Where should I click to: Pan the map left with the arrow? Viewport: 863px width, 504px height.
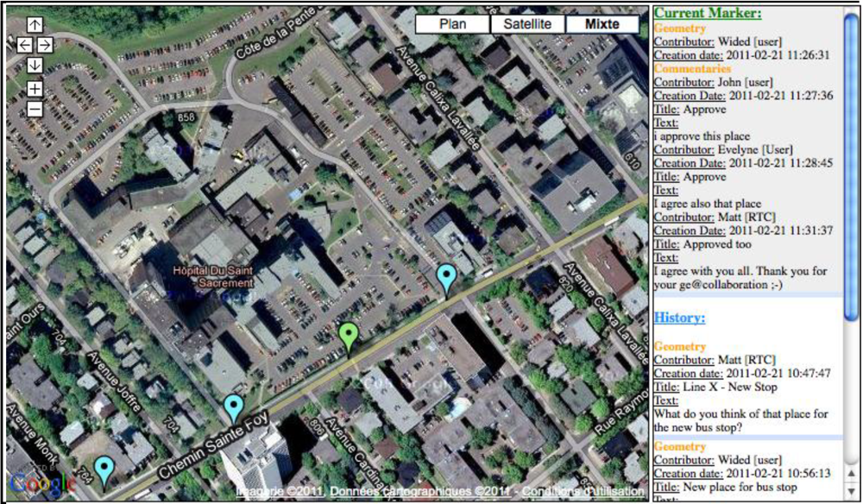pos(24,45)
